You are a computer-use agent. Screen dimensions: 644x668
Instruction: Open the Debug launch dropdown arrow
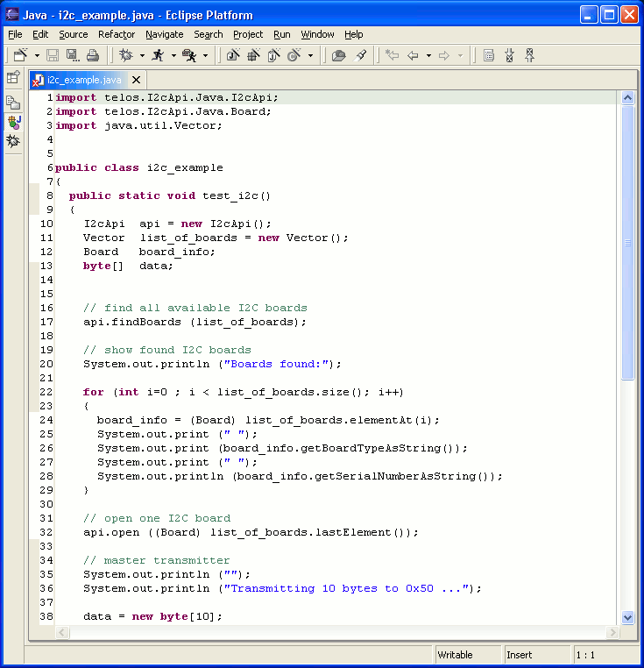pos(142,55)
